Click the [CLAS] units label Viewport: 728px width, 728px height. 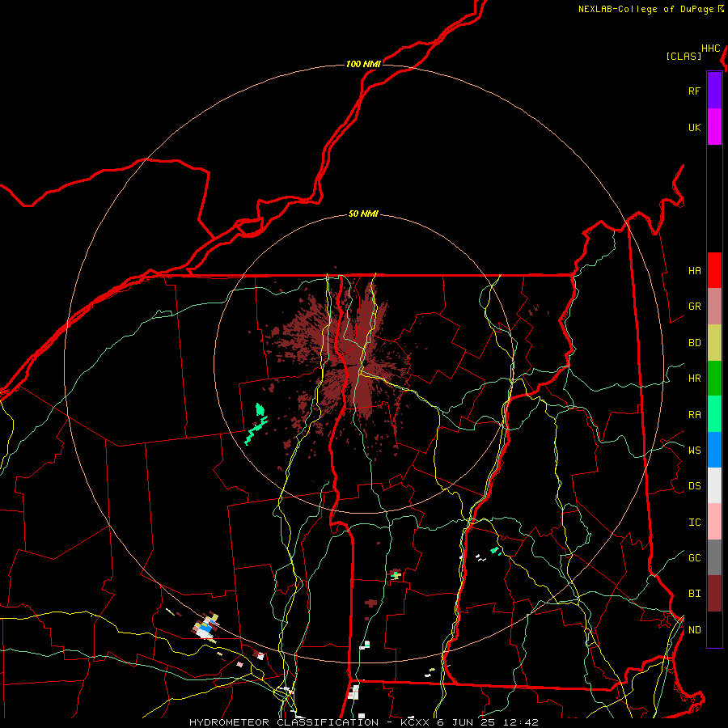click(x=684, y=56)
